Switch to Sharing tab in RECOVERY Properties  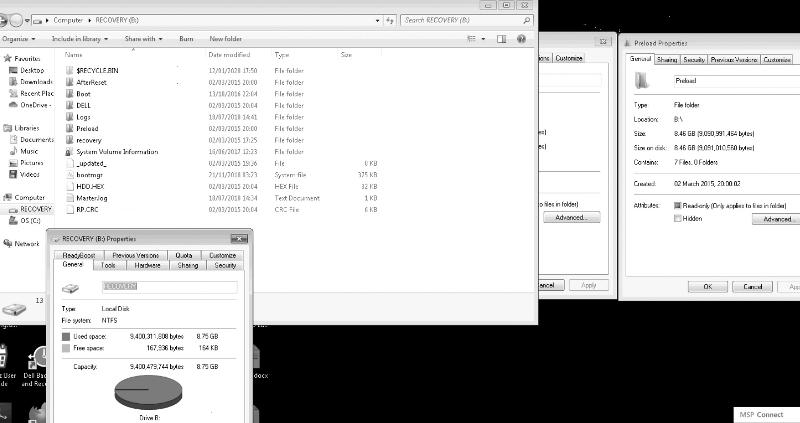[x=188, y=265]
